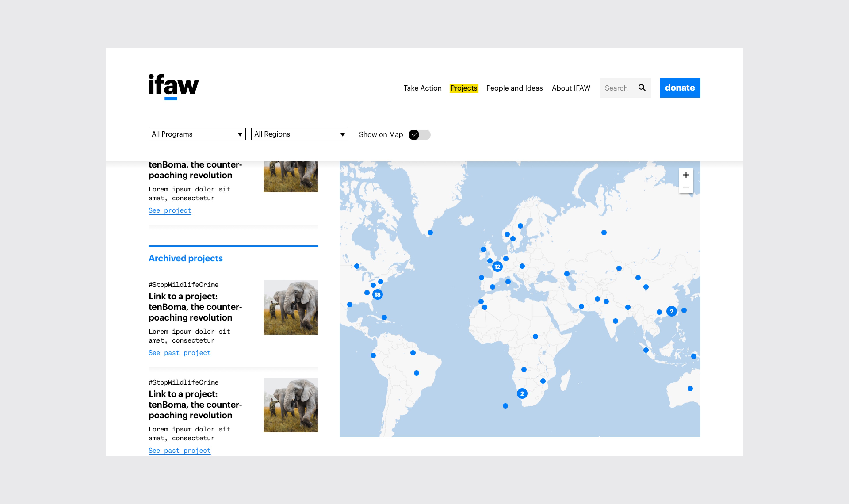The image size is (849, 504).
Task: Select the Greenland map marker
Action: tap(430, 233)
